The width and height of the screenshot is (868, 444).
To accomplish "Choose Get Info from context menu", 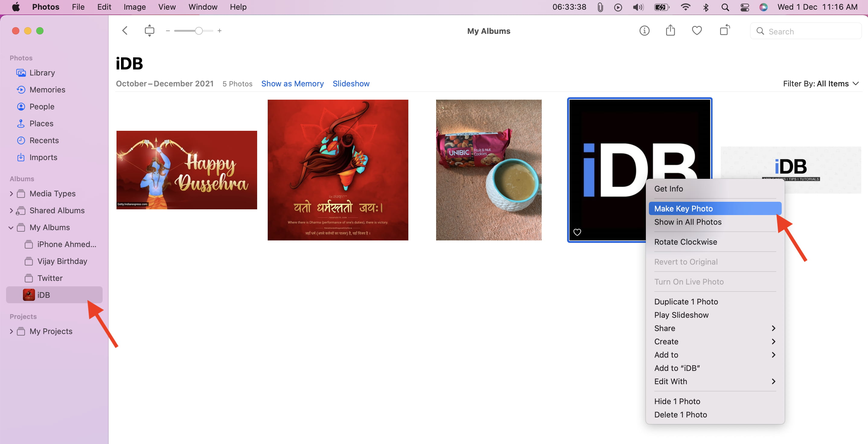I will [x=715, y=189].
